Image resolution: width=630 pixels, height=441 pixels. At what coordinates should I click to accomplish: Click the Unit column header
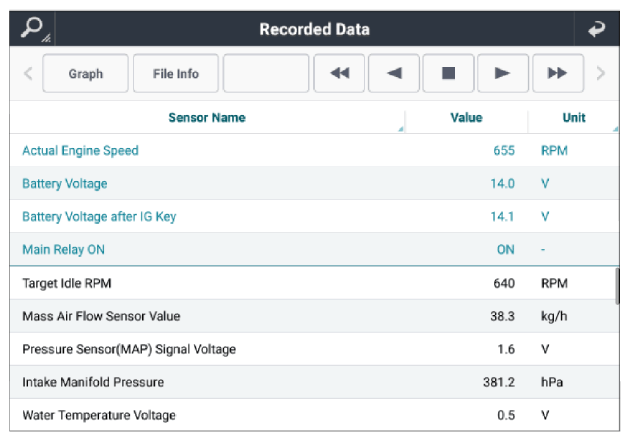(574, 118)
